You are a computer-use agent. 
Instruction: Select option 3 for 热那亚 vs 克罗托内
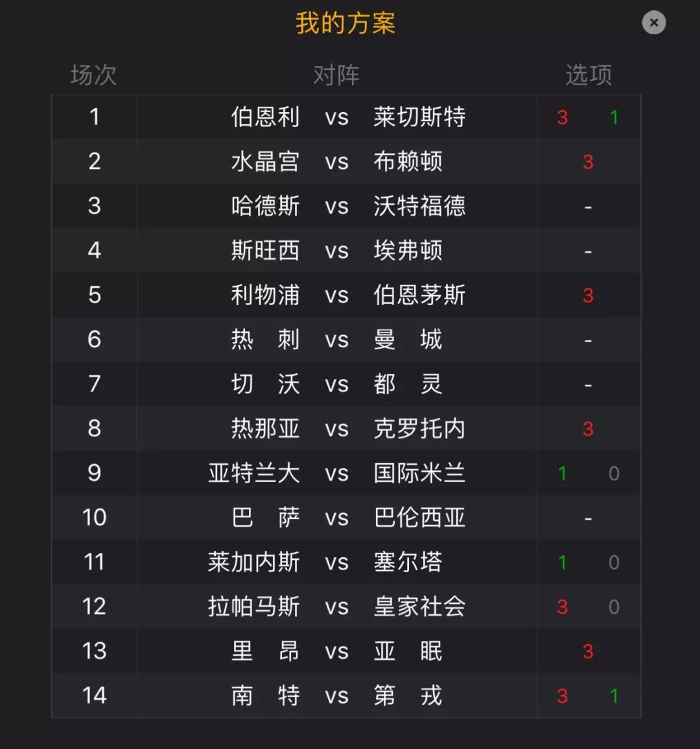click(588, 429)
